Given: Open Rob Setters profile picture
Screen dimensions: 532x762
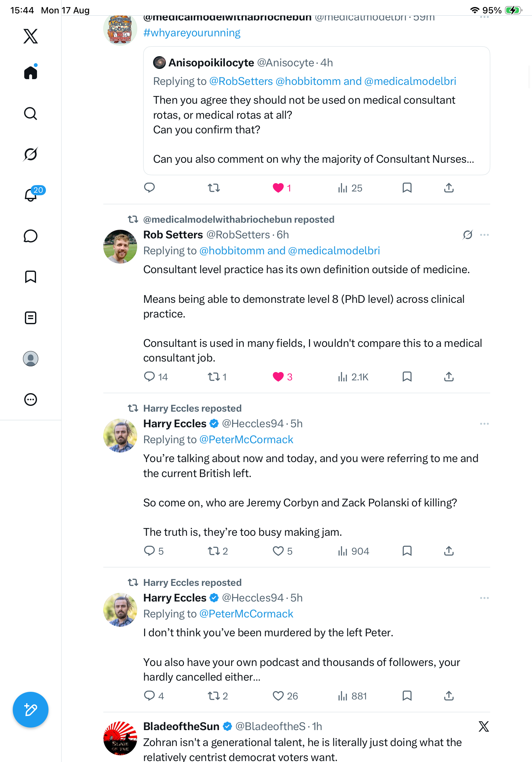Looking at the screenshot, I should click(x=120, y=247).
